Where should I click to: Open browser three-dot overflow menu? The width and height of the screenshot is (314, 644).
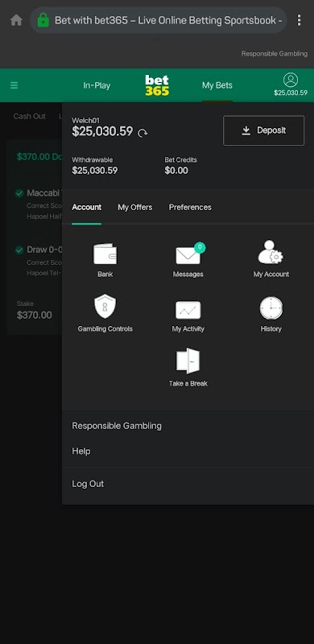(x=299, y=19)
